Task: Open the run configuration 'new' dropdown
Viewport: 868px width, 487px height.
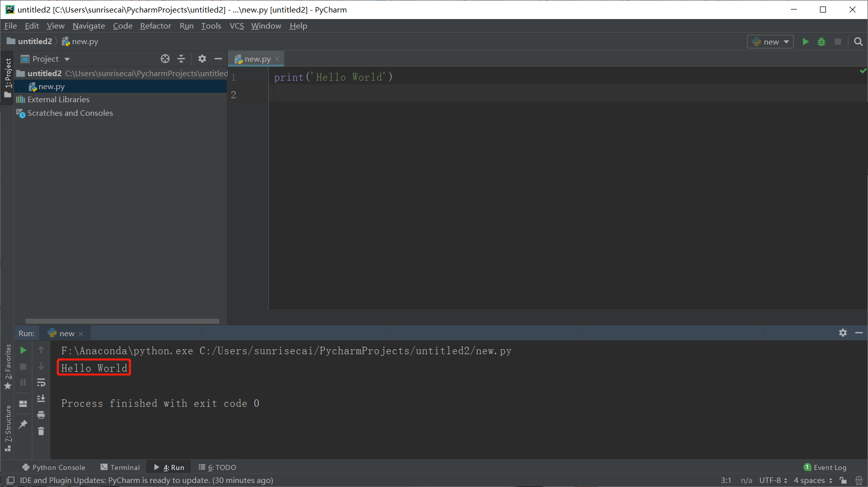Action: click(x=770, y=42)
